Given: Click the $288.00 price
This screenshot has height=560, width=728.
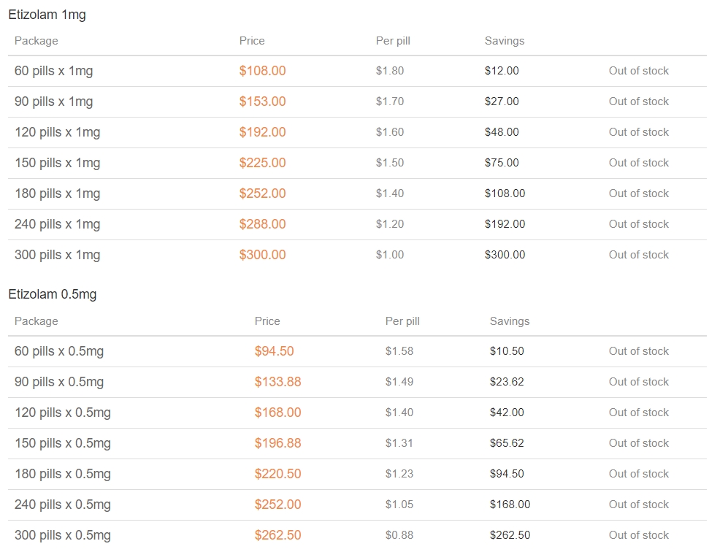Looking at the screenshot, I should pos(262,224).
